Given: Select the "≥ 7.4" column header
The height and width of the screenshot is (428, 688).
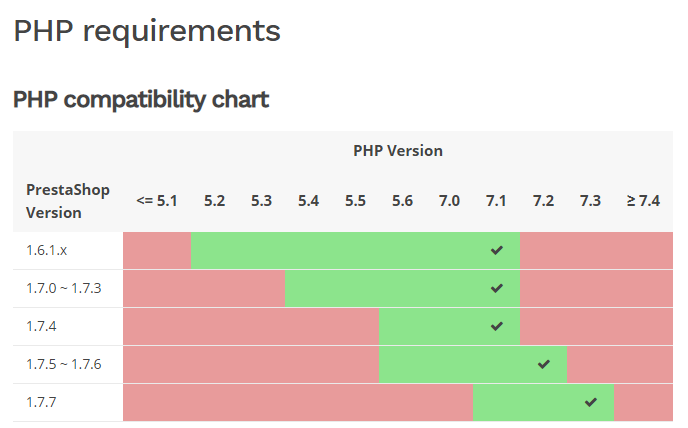Looking at the screenshot, I should (643, 201).
